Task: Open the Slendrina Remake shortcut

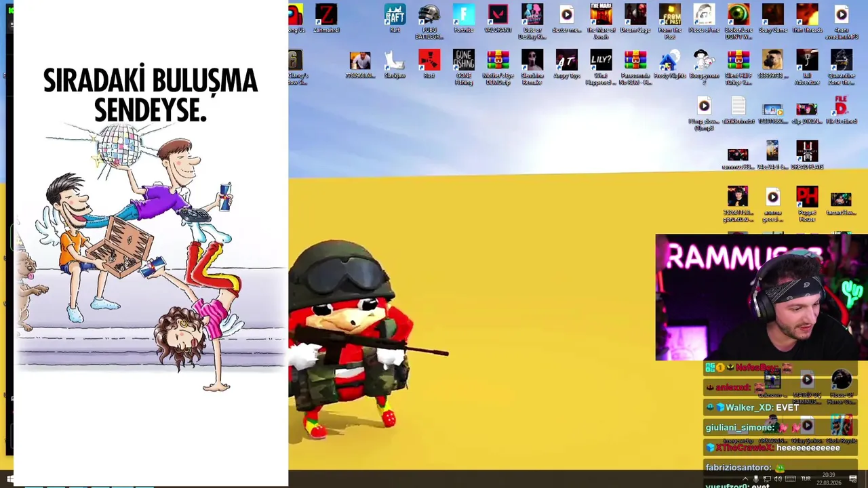Action: (532, 67)
